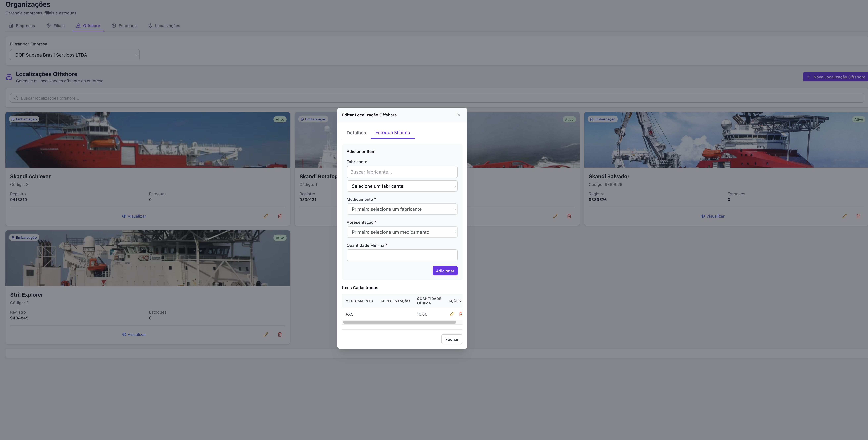The image size is (868, 440).
Task: Delete the Skandi Achiever location via trash icon
Action: click(x=280, y=216)
